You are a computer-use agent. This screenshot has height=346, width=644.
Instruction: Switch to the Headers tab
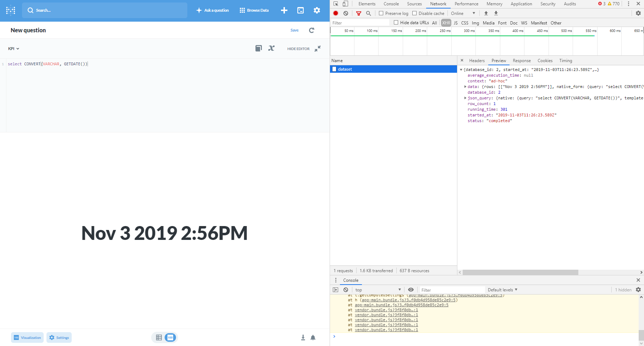pos(477,61)
